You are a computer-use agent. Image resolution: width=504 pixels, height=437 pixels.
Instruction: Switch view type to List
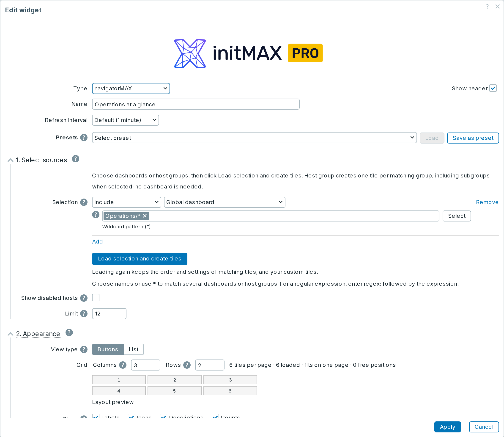(x=134, y=349)
